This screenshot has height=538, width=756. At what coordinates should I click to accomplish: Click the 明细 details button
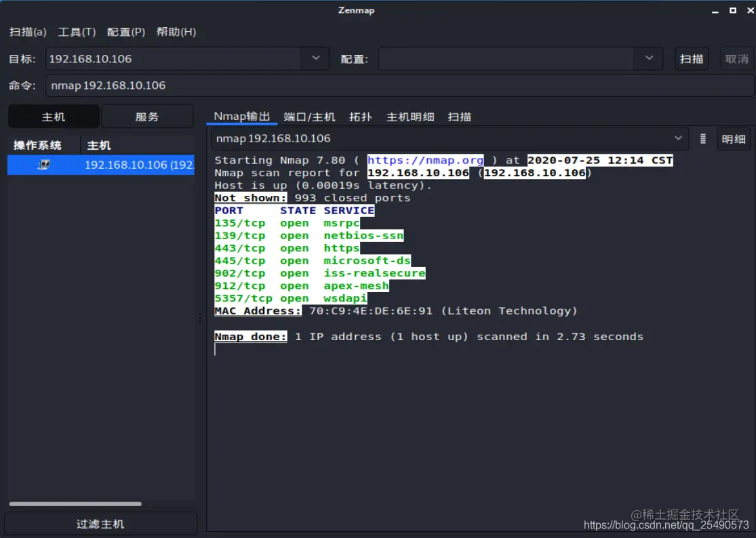point(734,139)
